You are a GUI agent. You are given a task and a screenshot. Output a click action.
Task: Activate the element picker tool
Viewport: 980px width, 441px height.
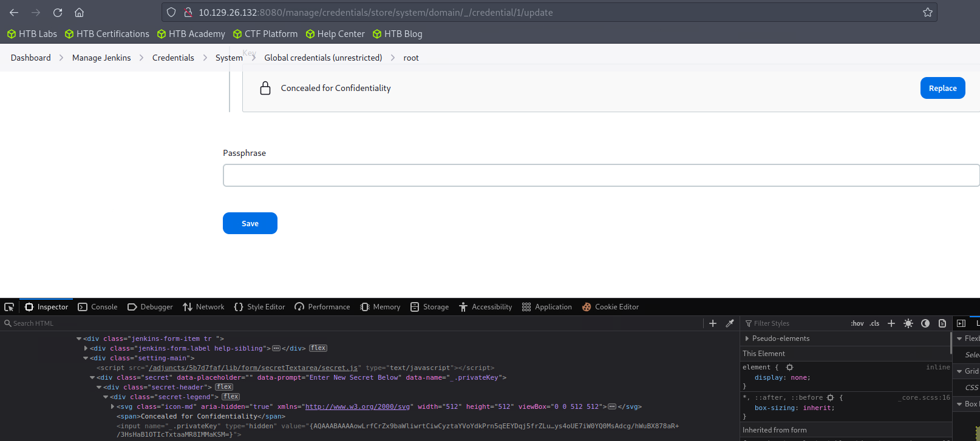[9, 307]
